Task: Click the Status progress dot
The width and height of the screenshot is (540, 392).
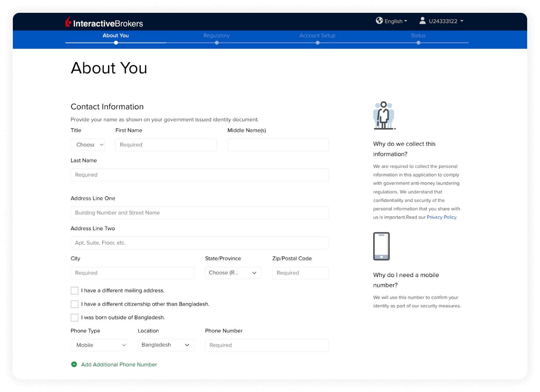Action: click(418, 43)
